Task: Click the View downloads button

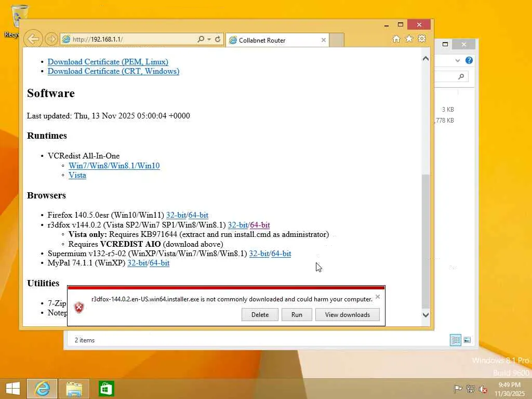Action: [x=348, y=314]
